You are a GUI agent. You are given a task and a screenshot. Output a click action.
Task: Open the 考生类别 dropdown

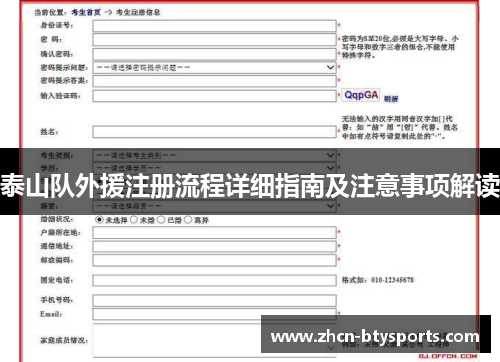214,155
